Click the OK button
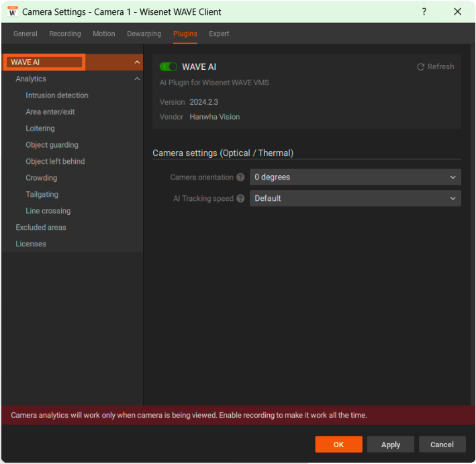The width and height of the screenshot is (476, 464). 339,445
